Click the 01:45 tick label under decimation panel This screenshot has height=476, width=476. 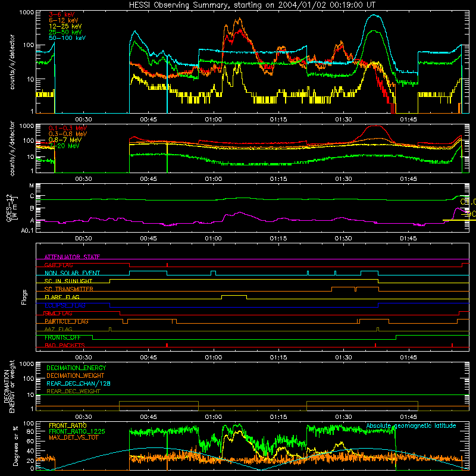coord(408,417)
